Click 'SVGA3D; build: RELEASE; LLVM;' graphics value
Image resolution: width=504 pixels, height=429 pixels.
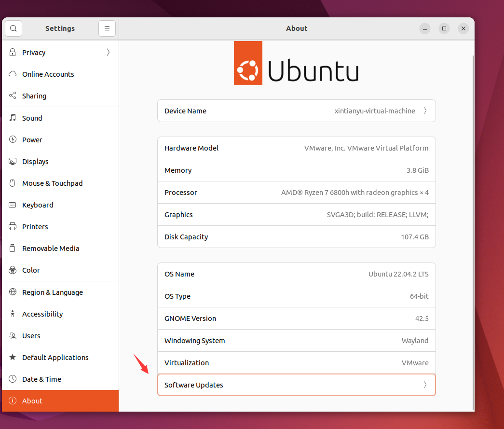click(378, 214)
